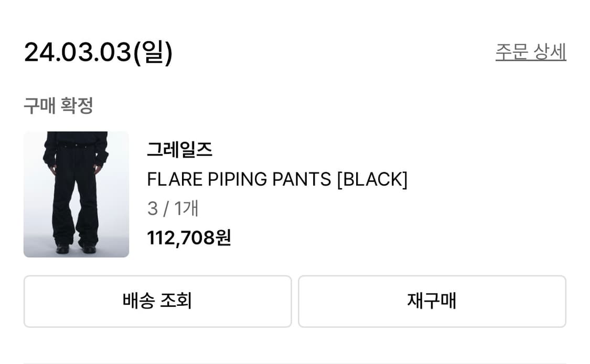Open the FLARE PIPING PANTS [BLACK] product title
590x364 pixels.
(277, 179)
